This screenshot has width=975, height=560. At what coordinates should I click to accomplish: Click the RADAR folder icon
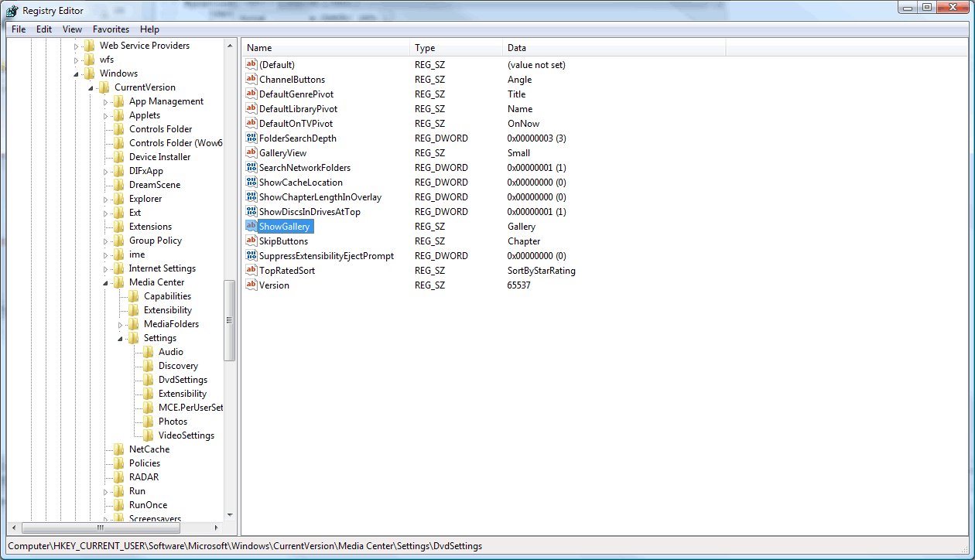pyautogui.click(x=119, y=477)
